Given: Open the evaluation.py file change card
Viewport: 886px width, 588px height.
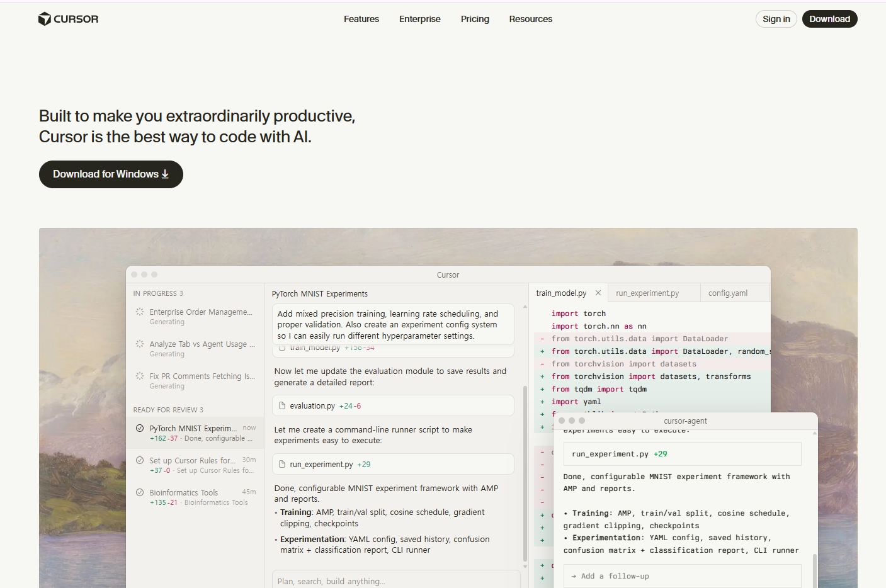Looking at the screenshot, I should tap(393, 406).
